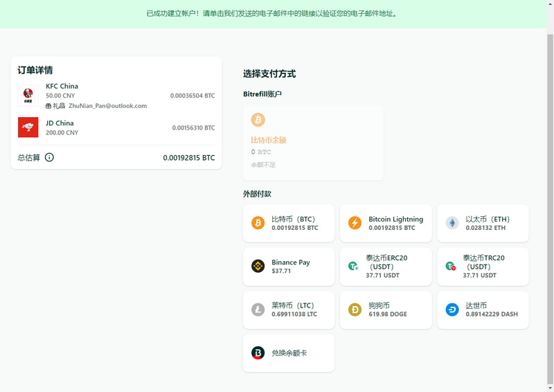
Task: Click the 总估算 label
Action: tap(29, 158)
